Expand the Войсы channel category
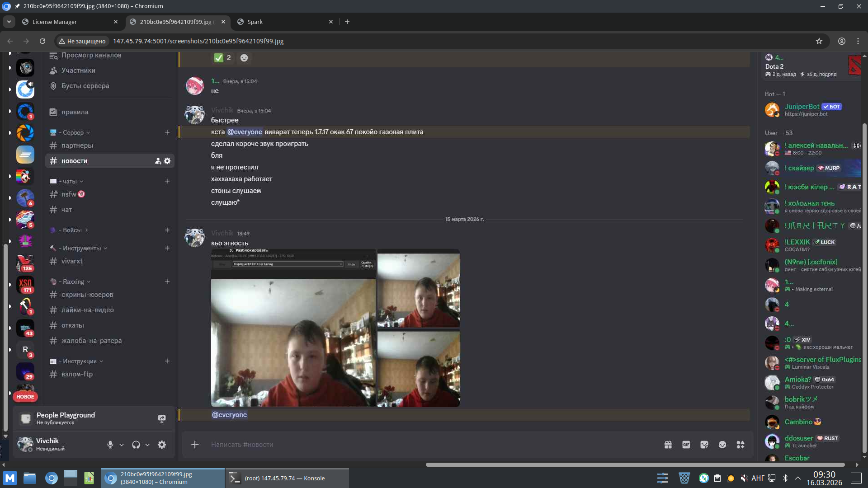The image size is (868, 488). (72, 230)
